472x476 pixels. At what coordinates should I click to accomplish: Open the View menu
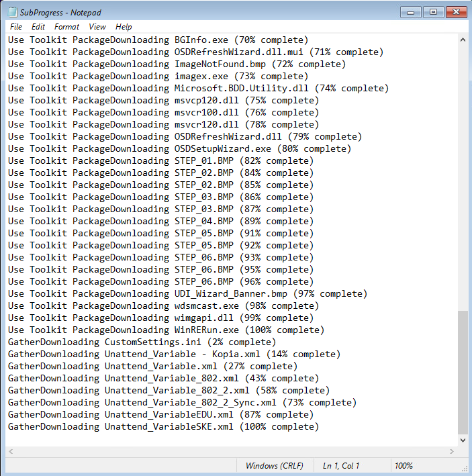(97, 27)
